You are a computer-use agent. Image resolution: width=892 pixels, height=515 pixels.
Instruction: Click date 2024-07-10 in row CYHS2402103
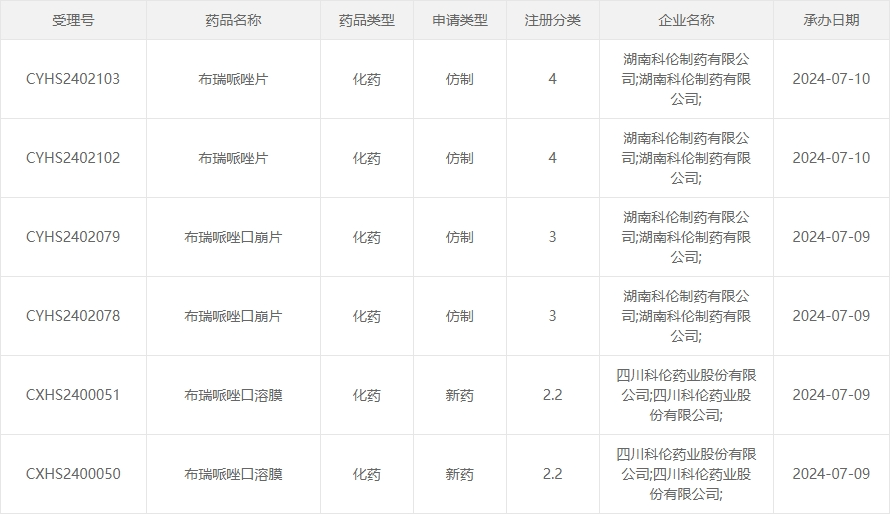pyautogui.click(x=831, y=79)
